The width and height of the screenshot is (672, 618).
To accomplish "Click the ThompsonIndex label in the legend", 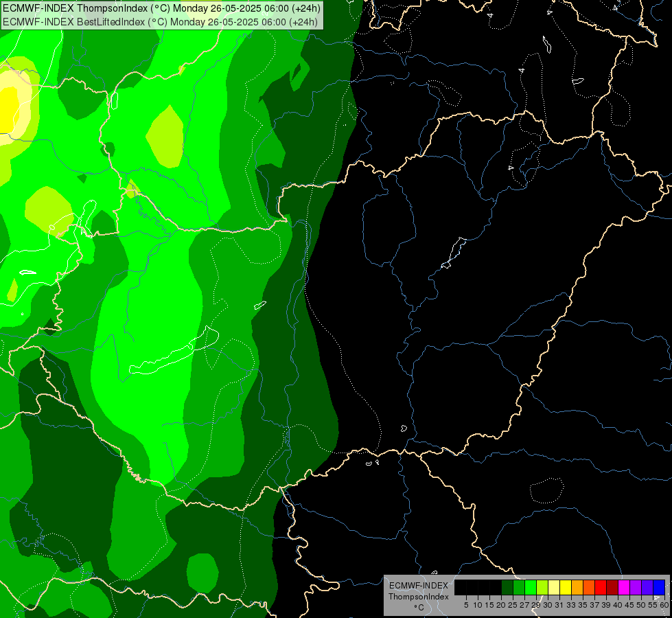I will [x=419, y=597].
